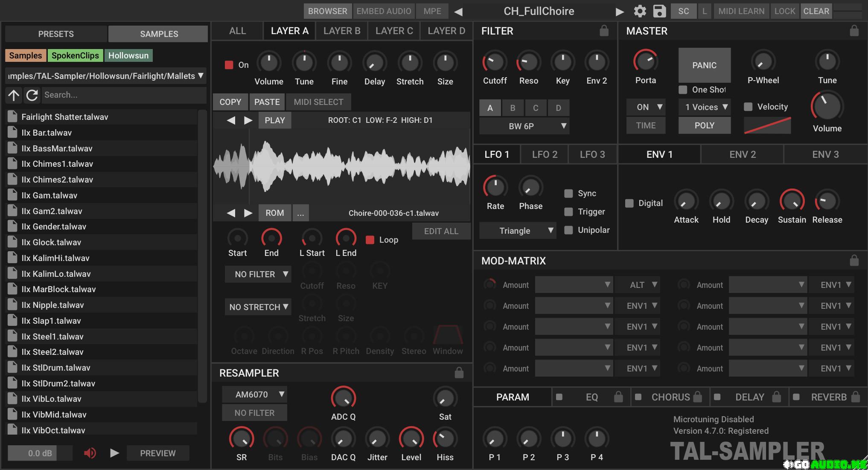Image resolution: width=868 pixels, height=470 pixels.
Task: Enable the EQ effect toggle
Action: (x=559, y=397)
